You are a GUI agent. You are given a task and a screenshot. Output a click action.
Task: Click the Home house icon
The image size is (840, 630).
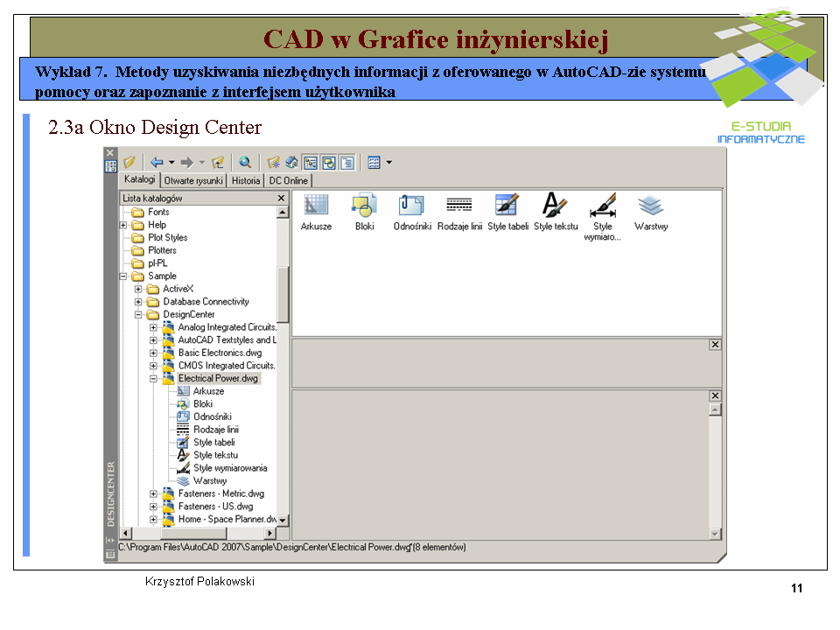292,162
